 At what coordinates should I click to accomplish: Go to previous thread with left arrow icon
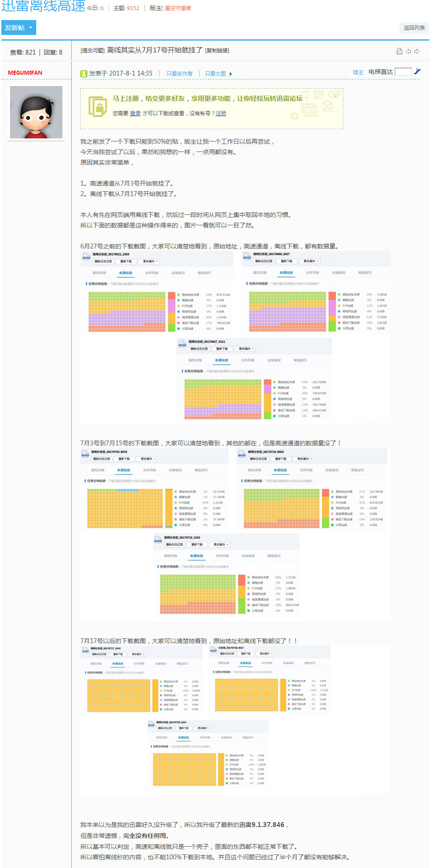408,51
